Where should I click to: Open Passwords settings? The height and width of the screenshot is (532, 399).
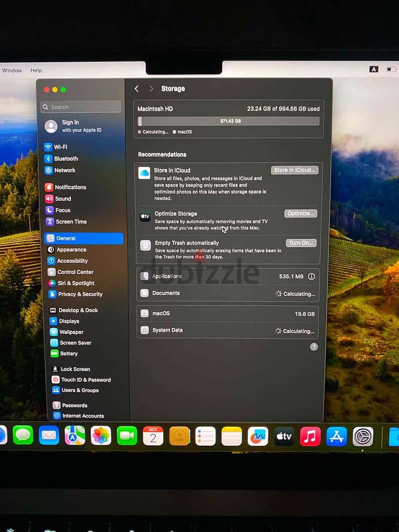pos(70,405)
